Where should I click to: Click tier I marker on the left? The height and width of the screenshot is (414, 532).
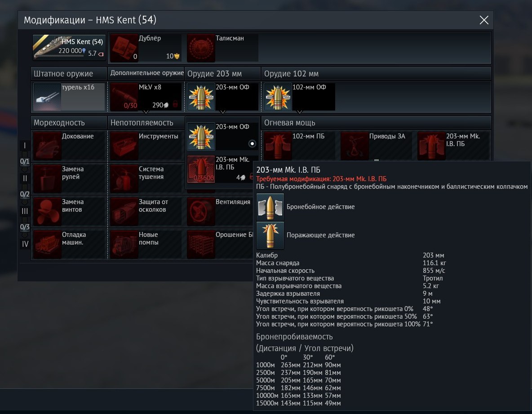(25, 146)
